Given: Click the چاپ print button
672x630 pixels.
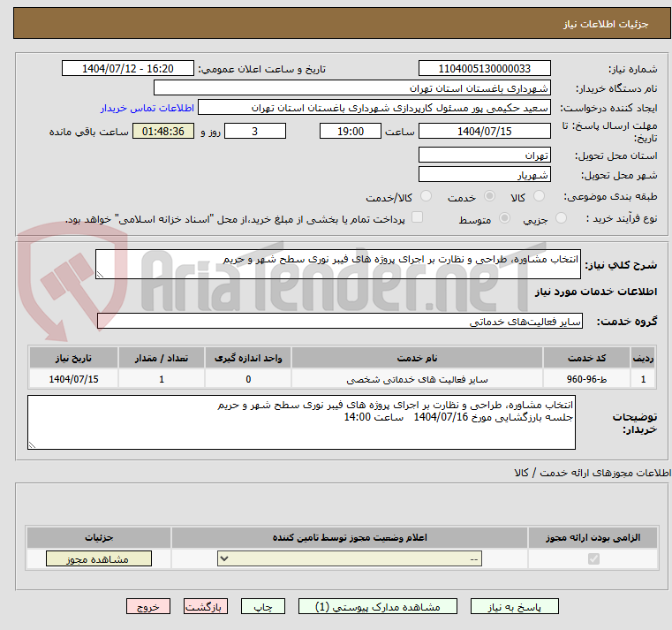Looking at the screenshot, I should (263, 607).
